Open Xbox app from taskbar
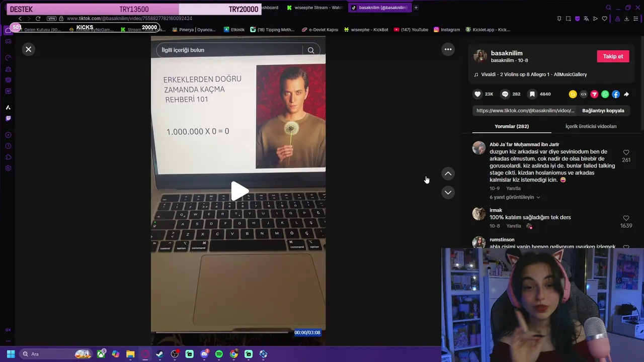 tap(101, 354)
